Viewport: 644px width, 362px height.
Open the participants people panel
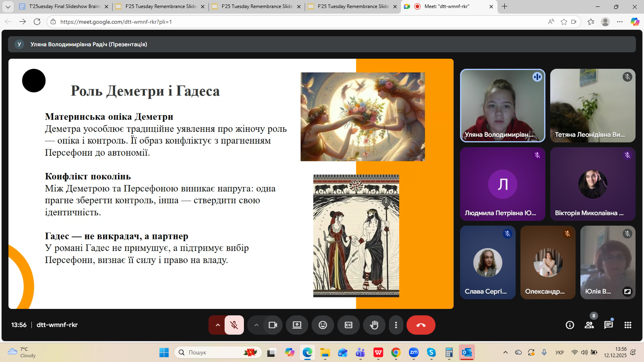point(589,325)
